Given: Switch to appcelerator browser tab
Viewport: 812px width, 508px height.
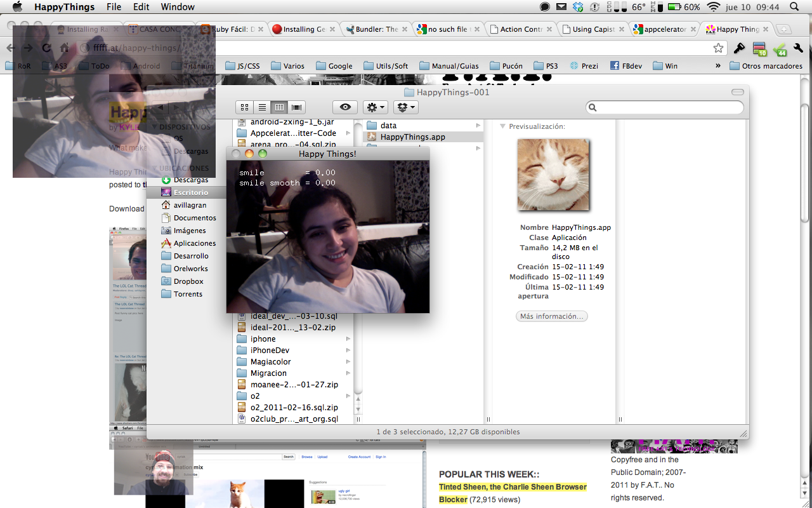Looking at the screenshot, I should tap(665, 29).
